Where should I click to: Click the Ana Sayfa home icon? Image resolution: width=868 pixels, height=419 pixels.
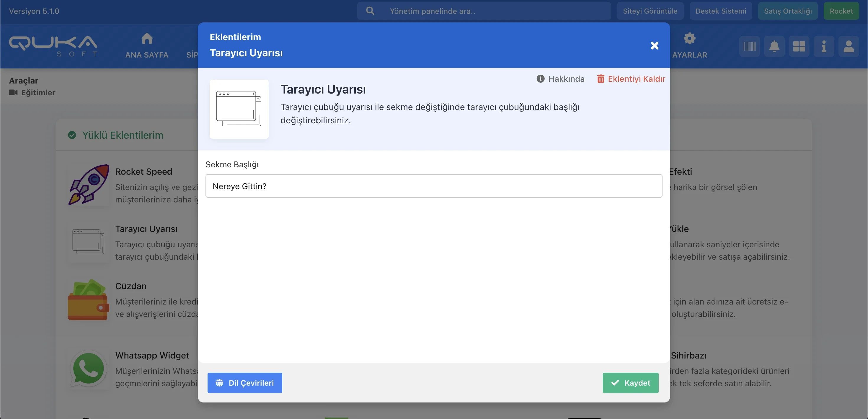(x=147, y=39)
